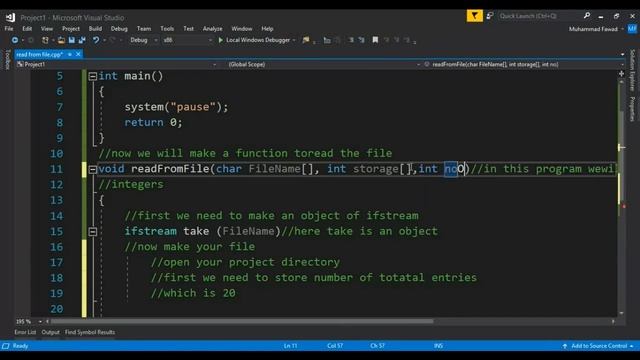Click the Visual Studio logo icon
The height and width of the screenshot is (360, 640).
(x=11, y=17)
